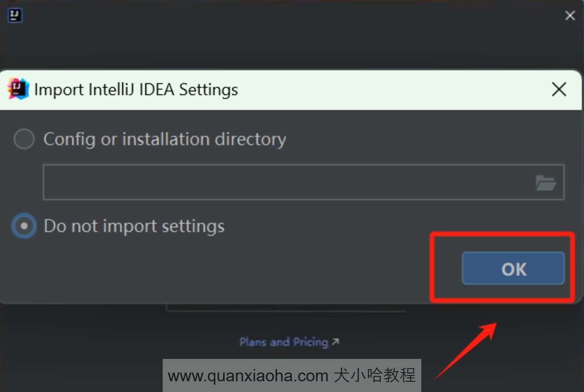The image size is (584, 392).
Task: Click the IntelliJ IDEA logo in dialog title
Action: [x=18, y=89]
